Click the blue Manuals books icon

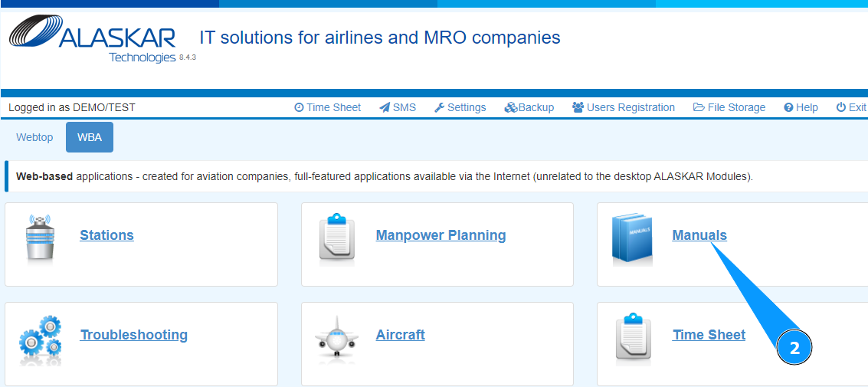click(x=632, y=239)
